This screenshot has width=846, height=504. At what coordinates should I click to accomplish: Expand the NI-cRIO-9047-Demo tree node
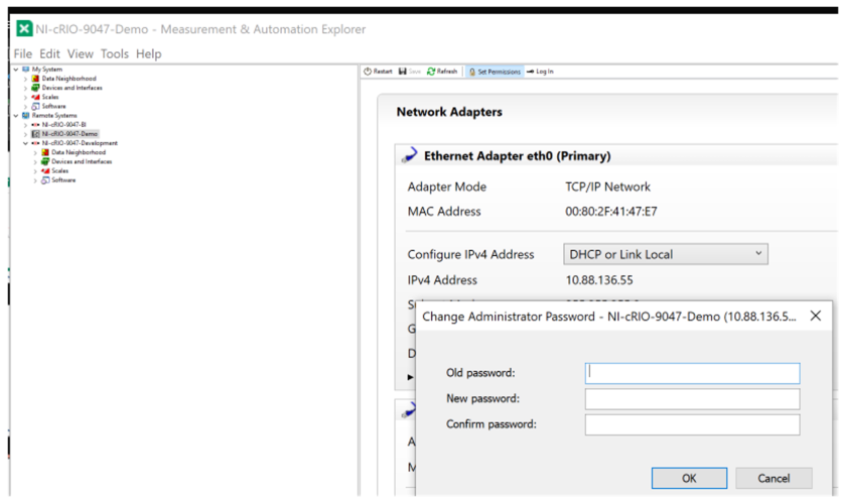click(25, 134)
